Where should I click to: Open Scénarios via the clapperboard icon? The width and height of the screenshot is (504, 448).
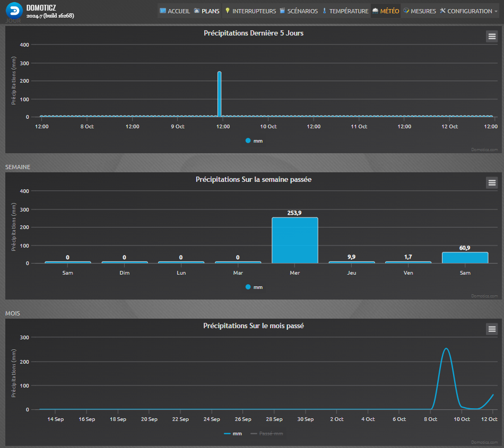pos(282,11)
